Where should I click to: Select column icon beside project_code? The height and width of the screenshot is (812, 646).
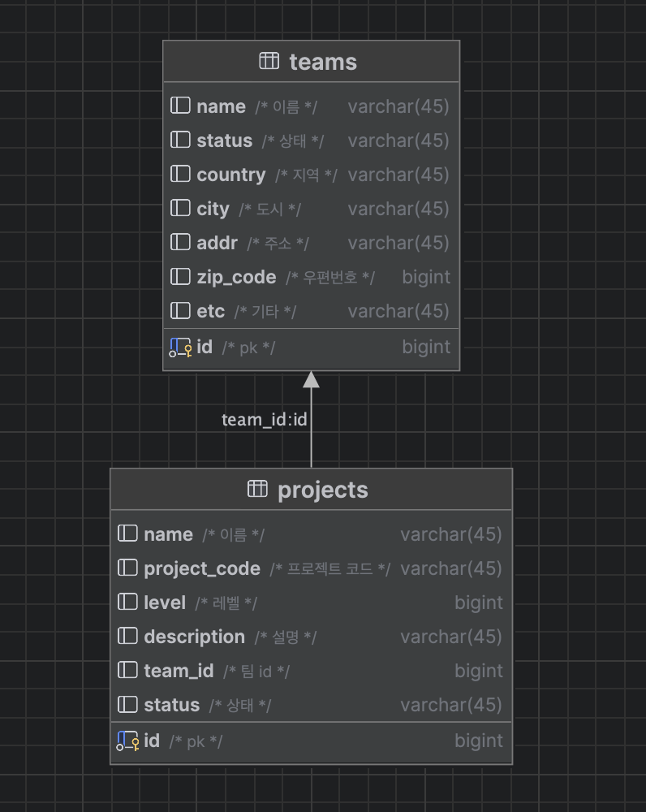(x=127, y=568)
